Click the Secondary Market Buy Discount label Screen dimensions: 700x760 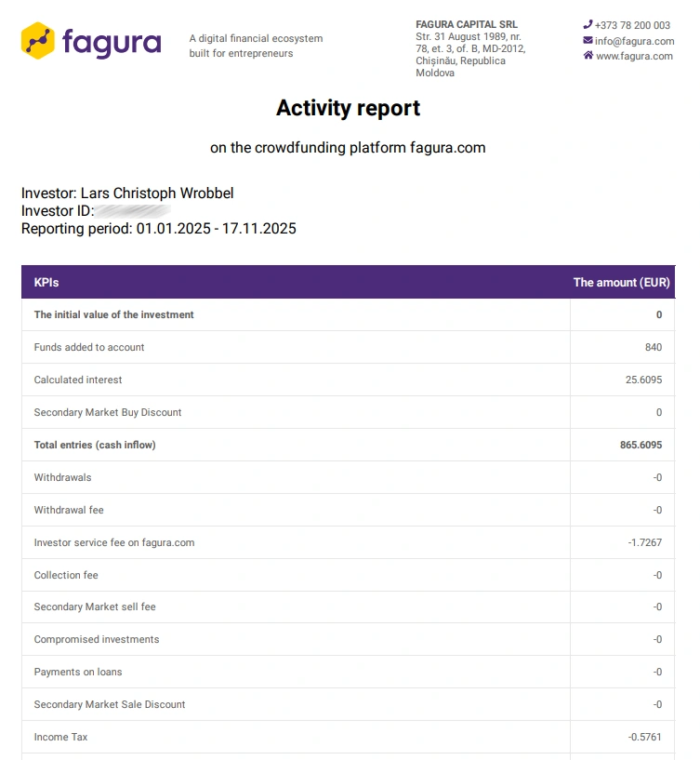tap(108, 412)
